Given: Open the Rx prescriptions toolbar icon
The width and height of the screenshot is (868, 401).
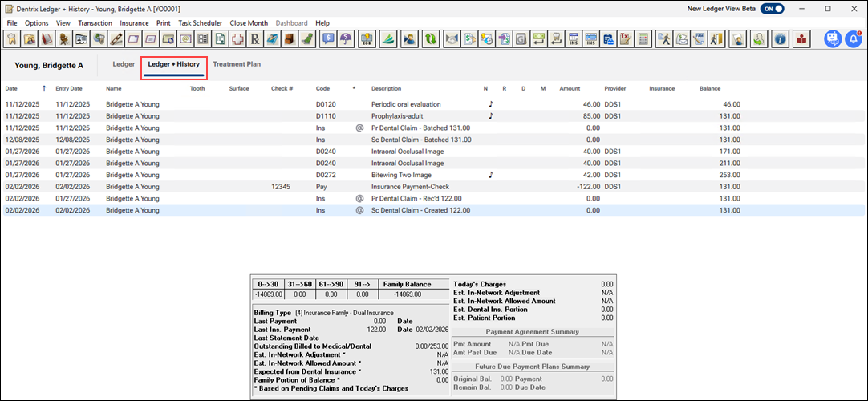Looking at the screenshot, I should click(254, 38).
